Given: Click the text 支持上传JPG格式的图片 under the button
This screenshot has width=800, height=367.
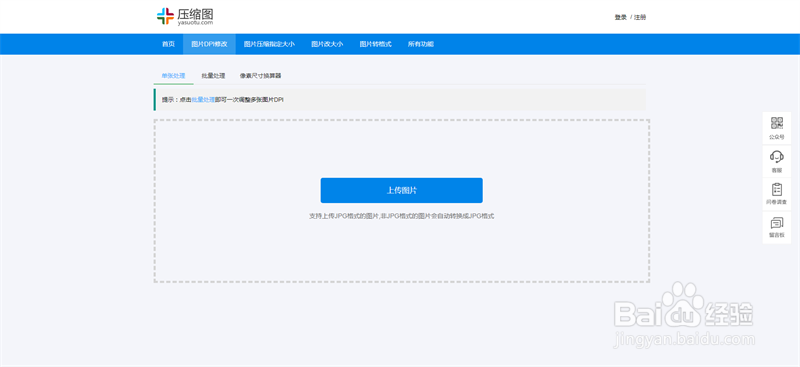Looking at the screenshot, I should coord(343,216).
